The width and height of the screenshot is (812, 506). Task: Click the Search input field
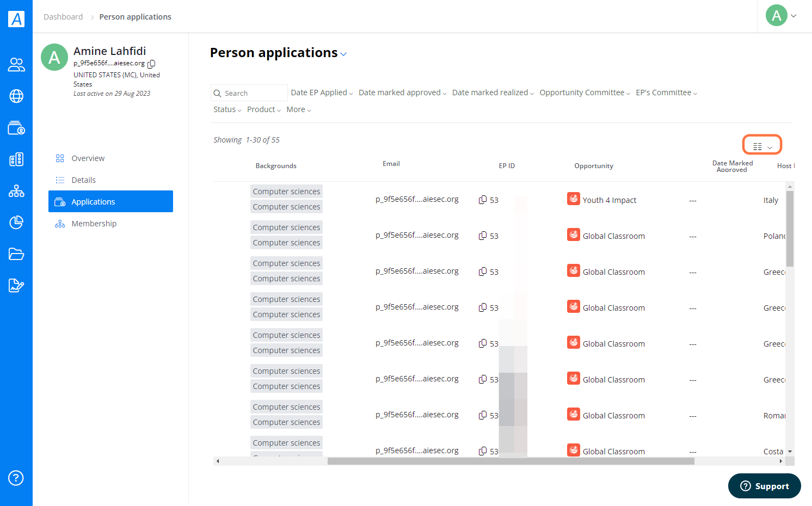coord(249,93)
